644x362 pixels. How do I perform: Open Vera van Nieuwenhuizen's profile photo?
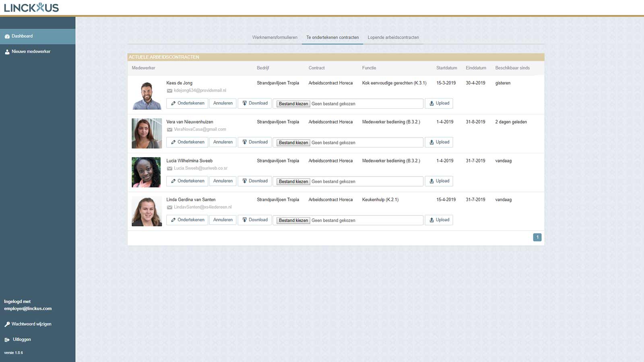[x=147, y=133]
